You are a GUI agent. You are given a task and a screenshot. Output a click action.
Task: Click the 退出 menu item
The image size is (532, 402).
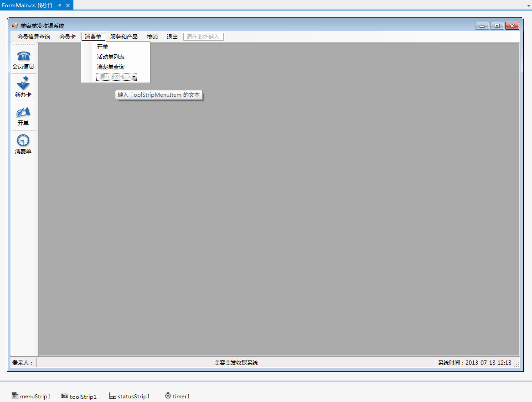click(x=172, y=37)
